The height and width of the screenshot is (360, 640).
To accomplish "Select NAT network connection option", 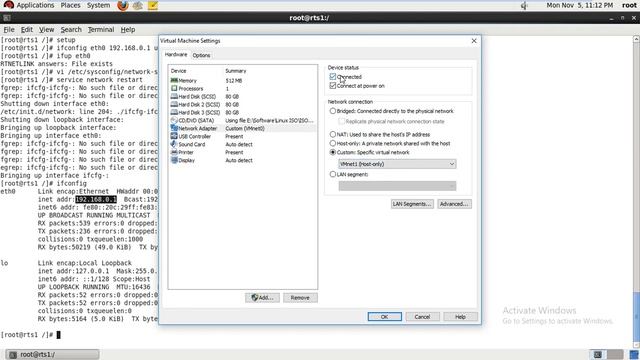I will (333, 134).
